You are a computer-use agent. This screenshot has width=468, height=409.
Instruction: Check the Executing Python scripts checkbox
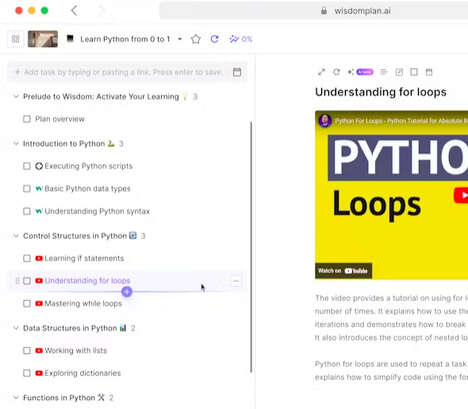pos(27,166)
